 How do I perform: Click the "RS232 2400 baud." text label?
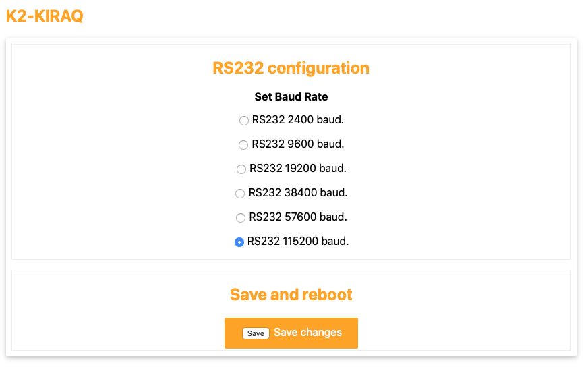[298, 120]
